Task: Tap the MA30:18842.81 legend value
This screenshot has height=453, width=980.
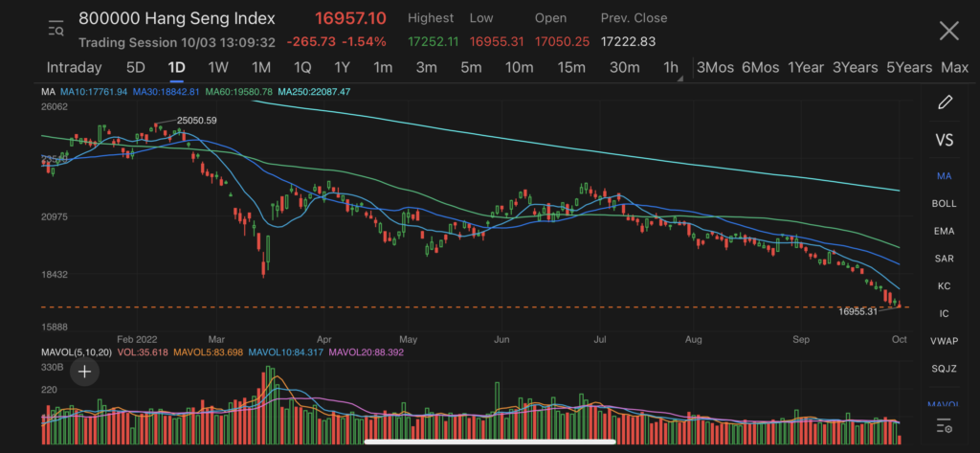Action: point(167,92)
